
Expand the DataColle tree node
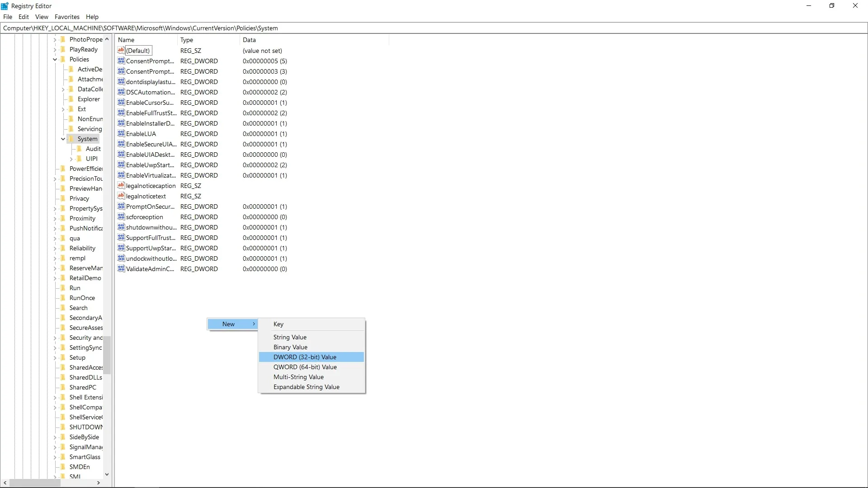pos(63,89)
